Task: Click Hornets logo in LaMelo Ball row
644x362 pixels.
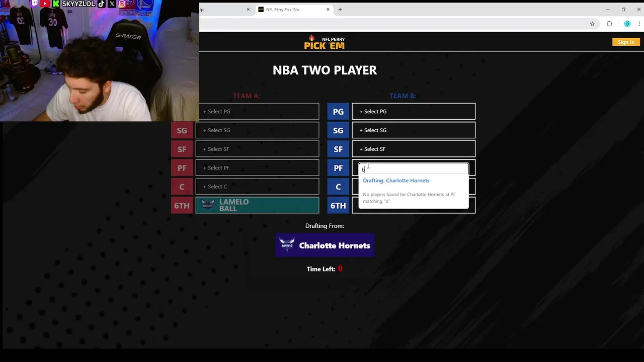Action: (x=208, y=205)
